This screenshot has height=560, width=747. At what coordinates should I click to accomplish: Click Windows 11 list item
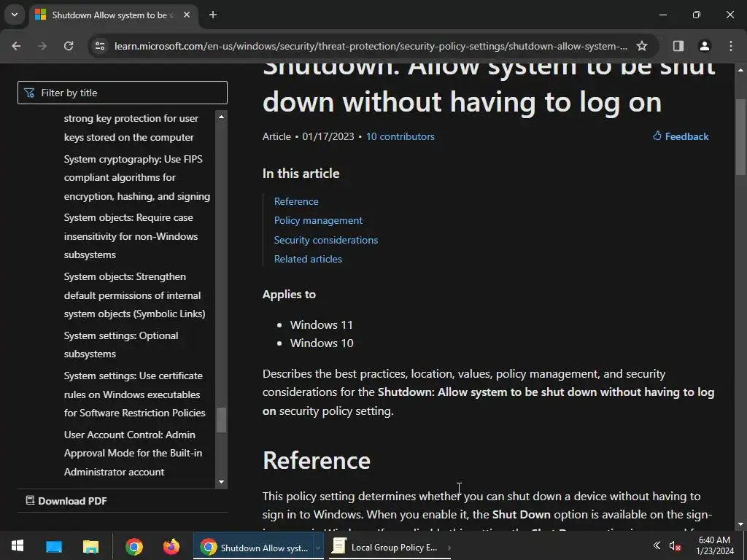pos(322,324)
